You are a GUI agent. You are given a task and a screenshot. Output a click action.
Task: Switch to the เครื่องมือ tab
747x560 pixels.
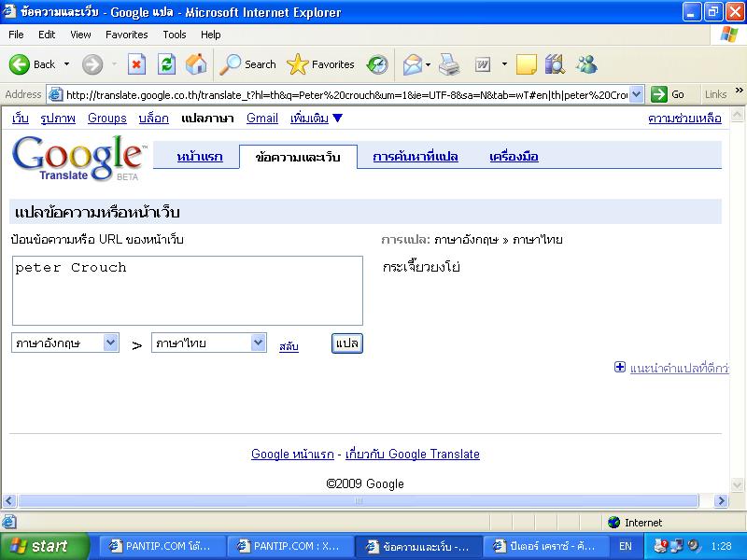pyautogui.click(x=514, y=157)
